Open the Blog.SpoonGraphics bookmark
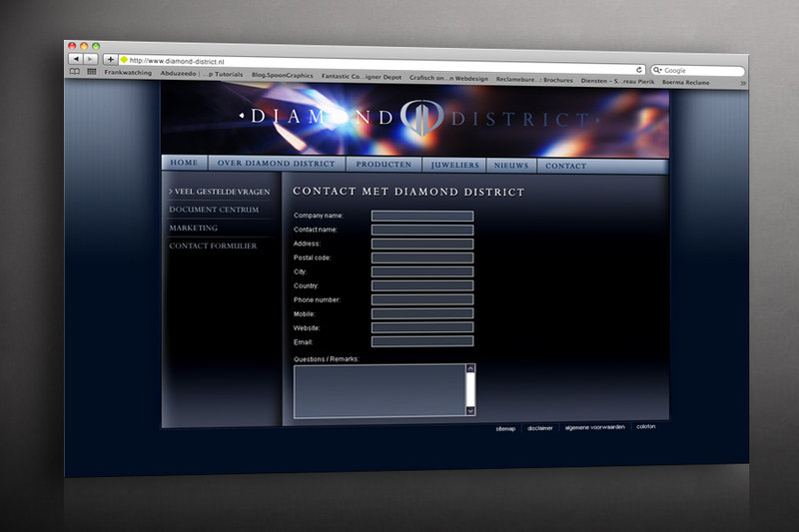 pos(283,75)
